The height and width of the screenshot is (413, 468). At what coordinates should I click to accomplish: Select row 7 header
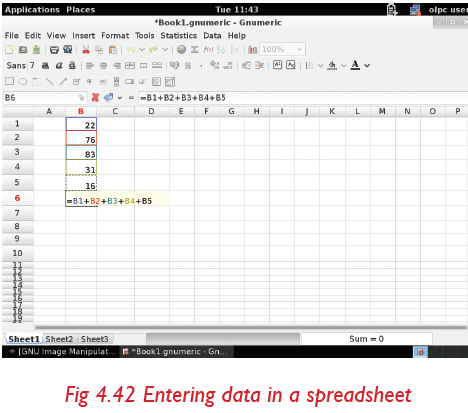coord(17,213)
